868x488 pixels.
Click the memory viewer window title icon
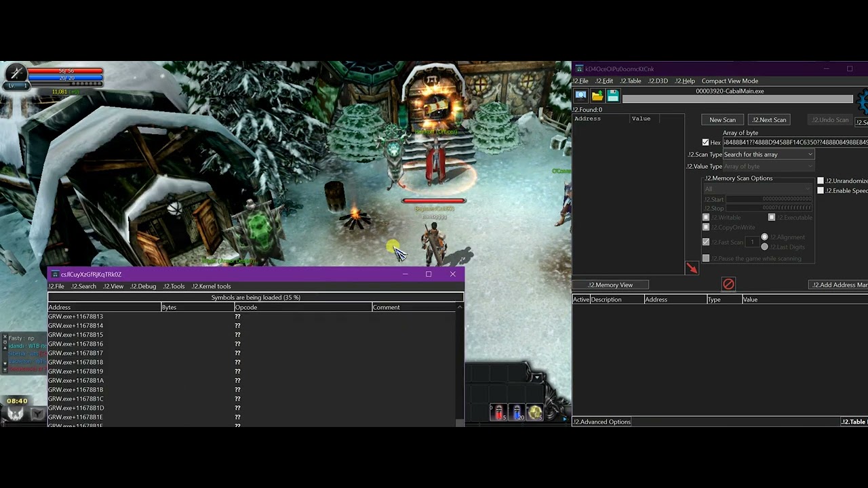click(54, 274)
